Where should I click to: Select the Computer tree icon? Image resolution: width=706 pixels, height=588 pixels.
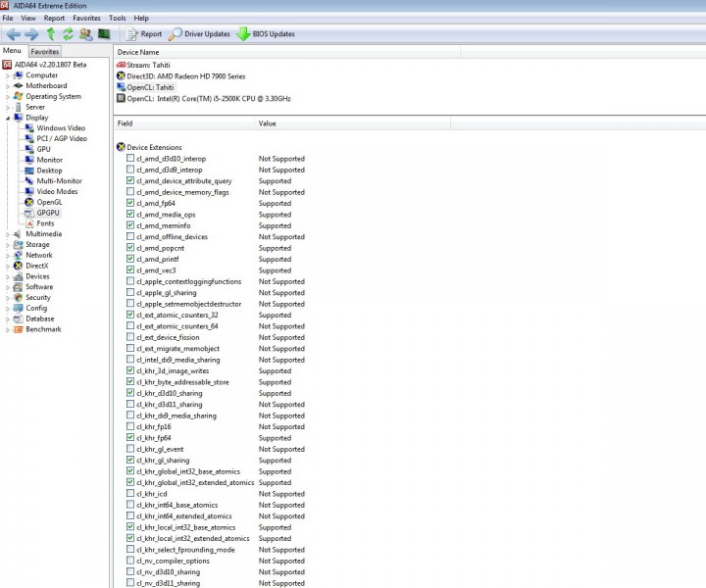(x=18, y=75)
